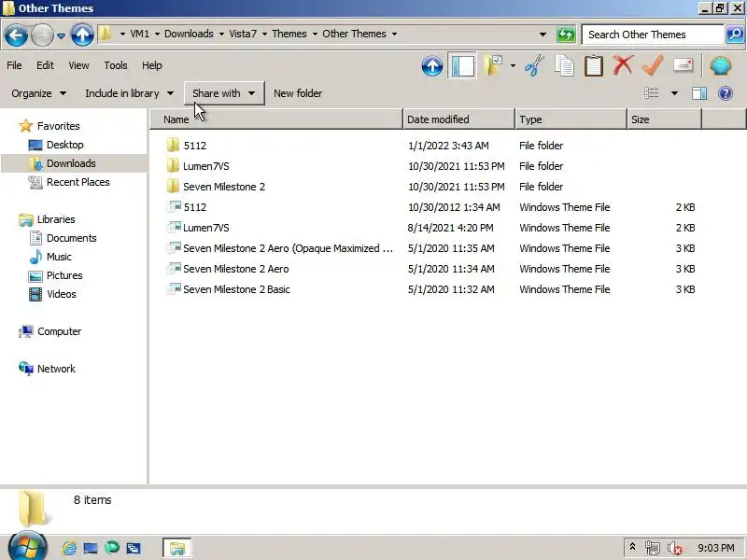Click the Downloads breadcrumb in address bar

tap(189, 34)
